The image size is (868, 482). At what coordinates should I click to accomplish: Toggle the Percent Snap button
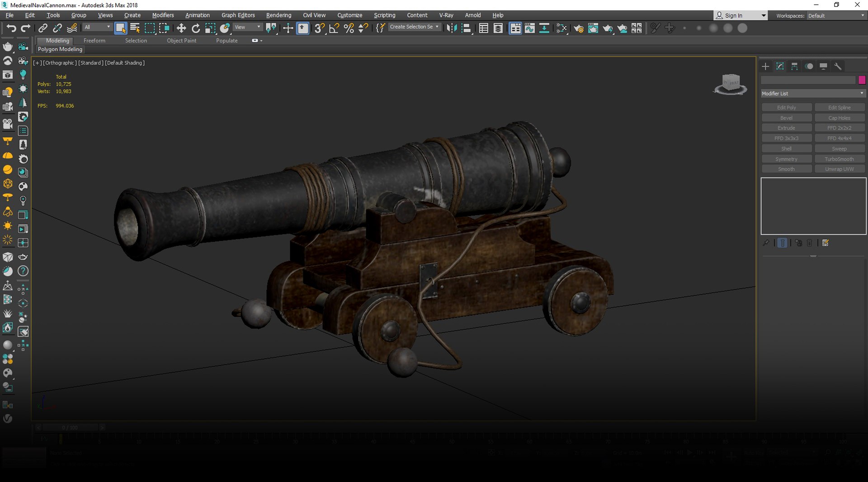(x=349, y=28)
